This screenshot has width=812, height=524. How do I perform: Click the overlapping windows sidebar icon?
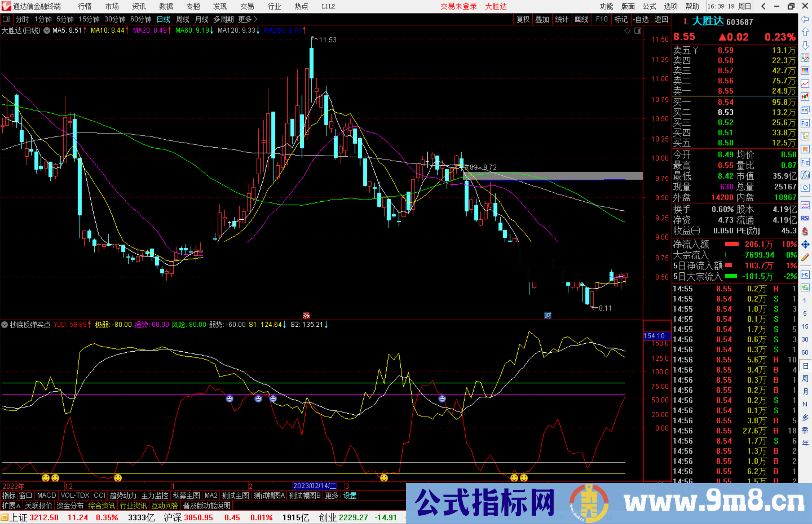click(805, 110)
